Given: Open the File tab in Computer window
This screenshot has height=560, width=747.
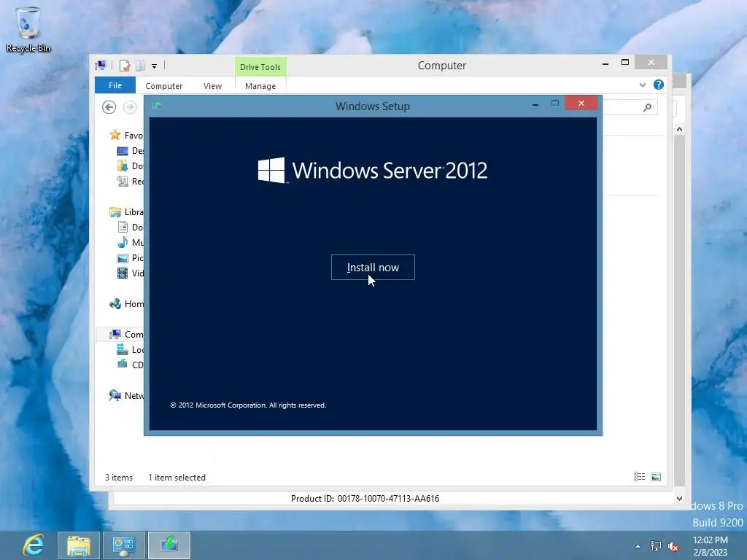Looking at the screenshot, I should [115, 85].
